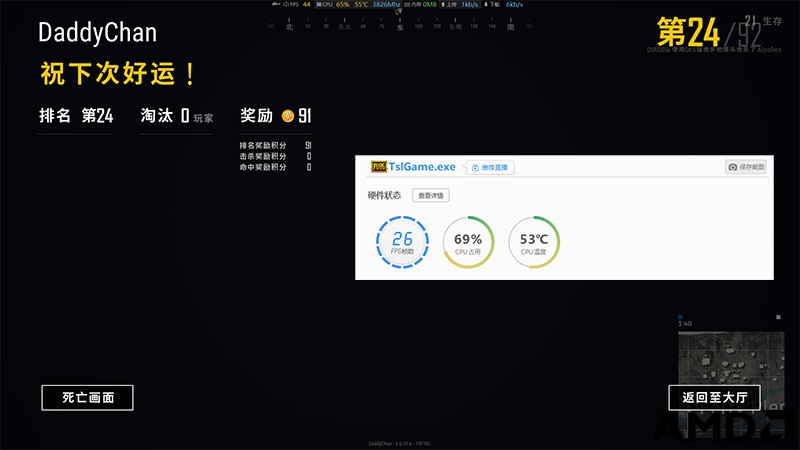Click the 南 south marker on compass
800x450 pixels.
pyautogui.click(x=511, y=27)
